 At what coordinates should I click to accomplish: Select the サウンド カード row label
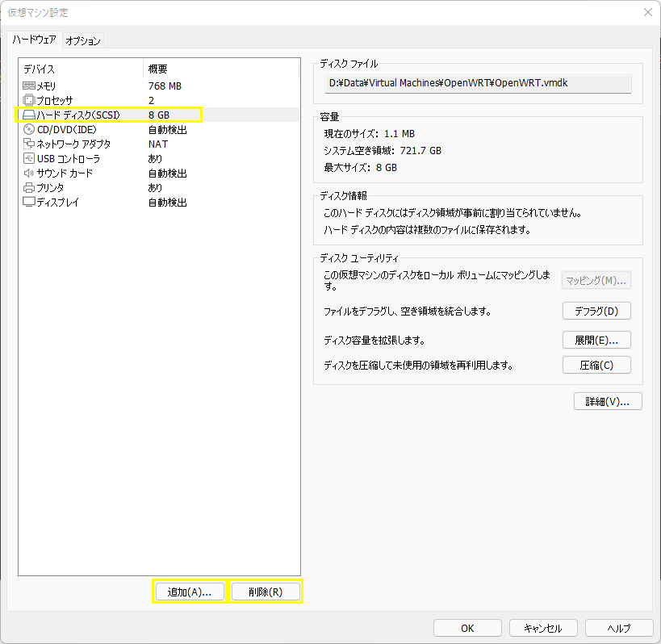(x=65, y=174)
